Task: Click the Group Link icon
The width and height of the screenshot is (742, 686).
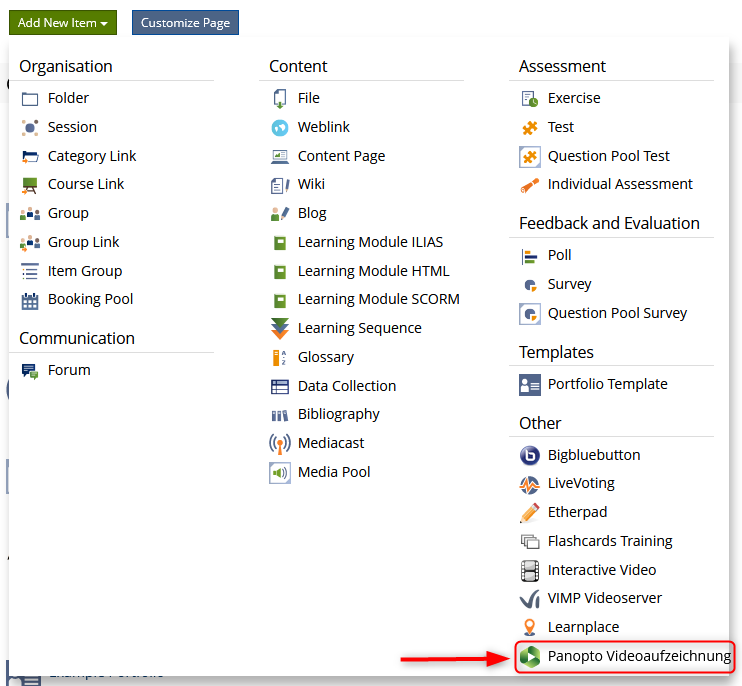Action: coord(30,243)
